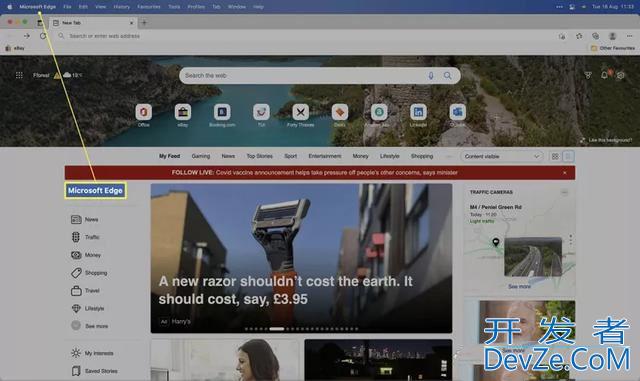Image resolution: width=640 pixels, height=381 pixels.
Task: Open the Favourites star icon in toolbar
Action: 579,36
